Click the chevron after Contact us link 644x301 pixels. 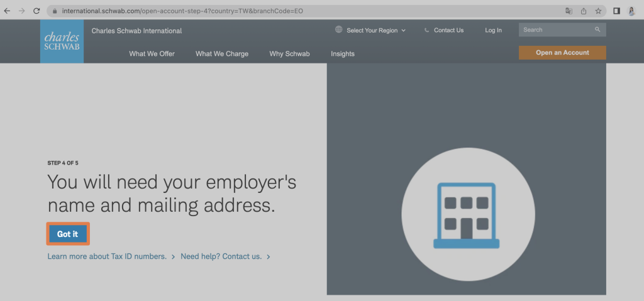coord(268,256)
